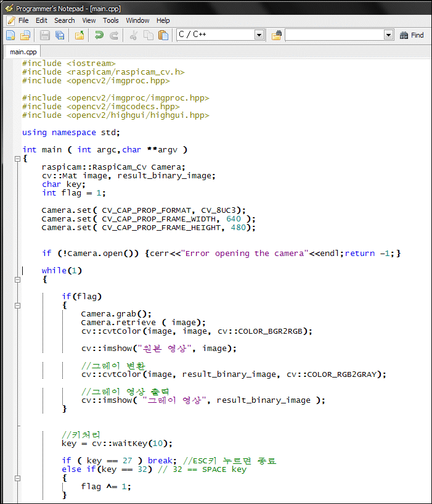Click the "Error opening the camera" string
The height and width of the screenshot is (504, 432).
click(245, 254)
